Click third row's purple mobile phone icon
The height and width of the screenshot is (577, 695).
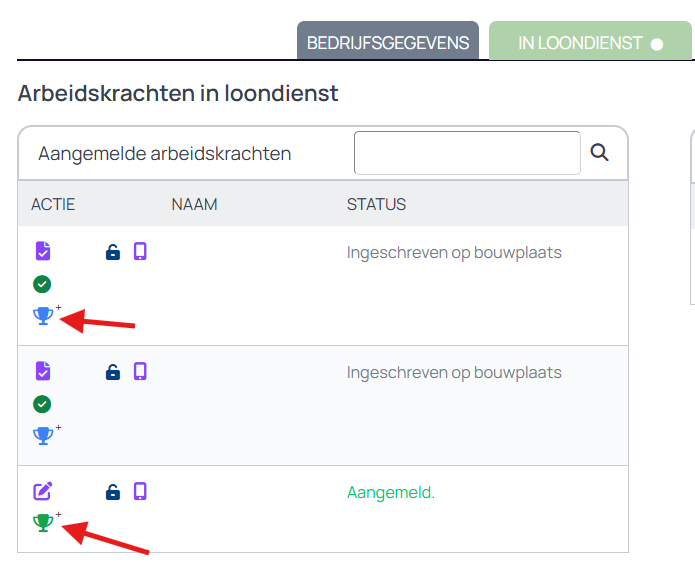click(140, 491)
